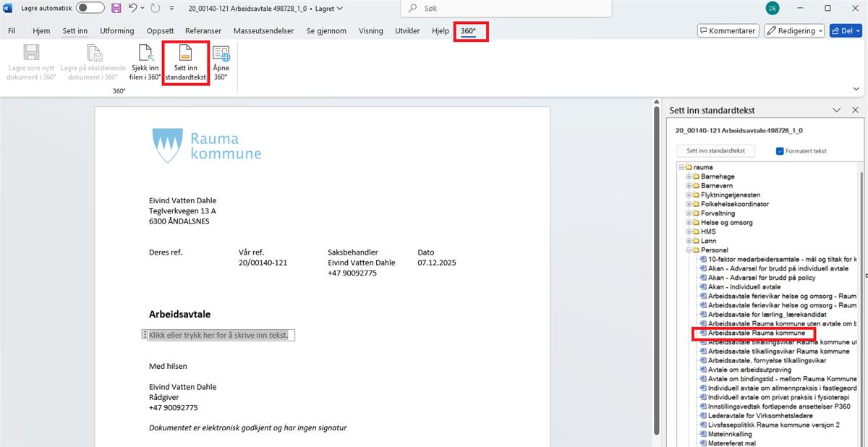Toggle the Lagre automatisk switch
The height and width of the screenshot is (447, 868).
pos(90,8)
